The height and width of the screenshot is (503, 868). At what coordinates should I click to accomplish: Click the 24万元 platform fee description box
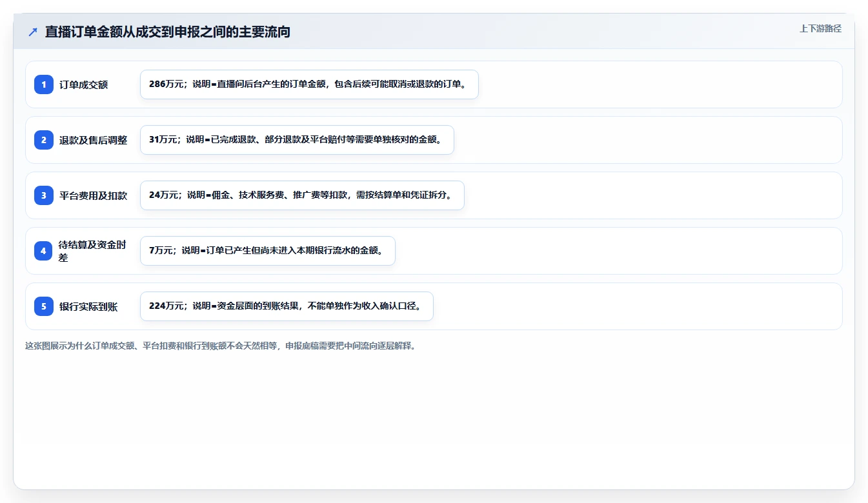[x=302, y=195]
